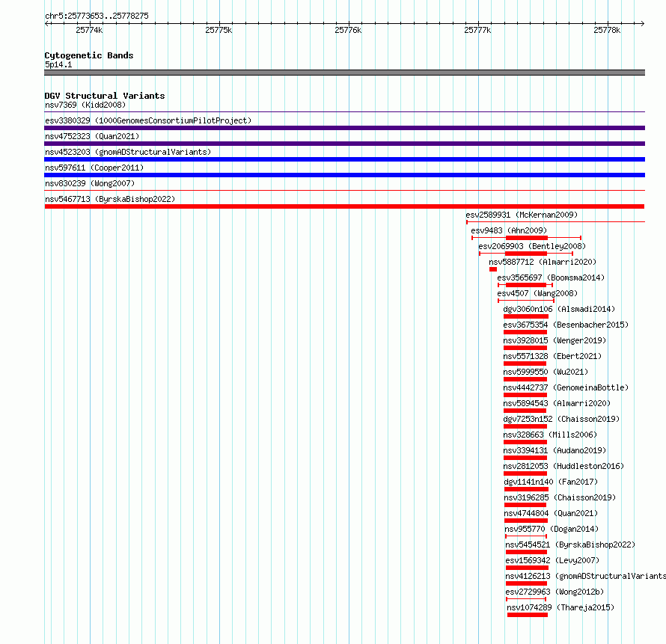Open the nsv597611 (Cooper2011) variant
The image size is (666, 644).
pyautogui.click(x=94, y=168)
